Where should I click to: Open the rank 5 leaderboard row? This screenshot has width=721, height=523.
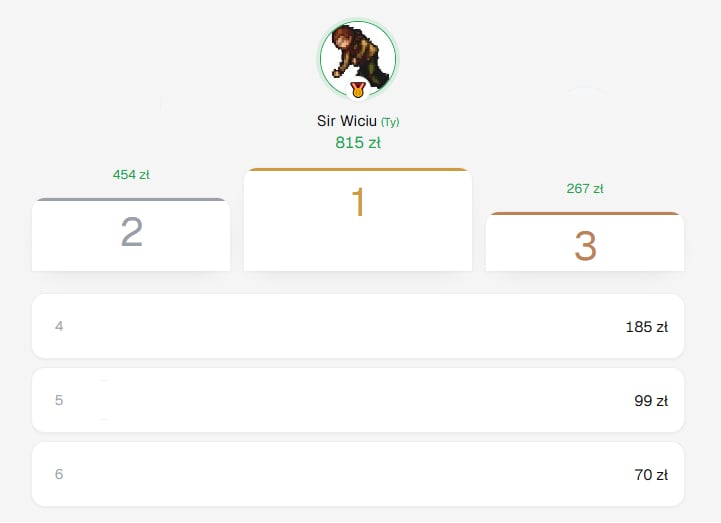pos(358,400)
